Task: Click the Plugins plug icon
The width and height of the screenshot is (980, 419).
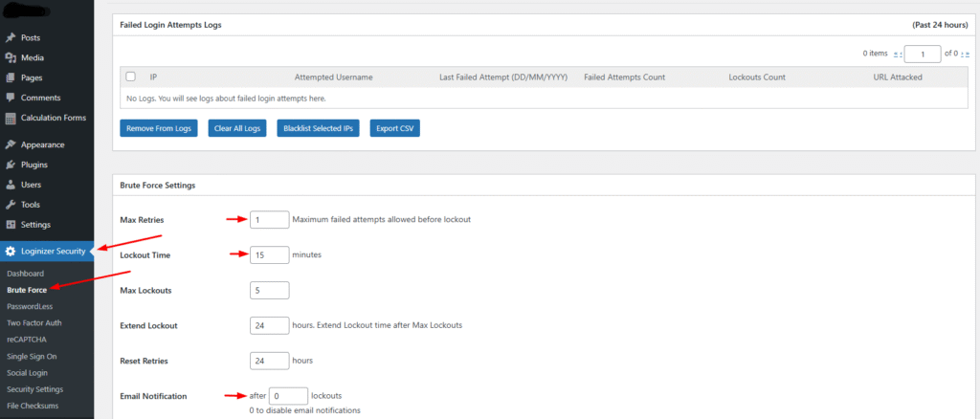Action: click(10, 165)
